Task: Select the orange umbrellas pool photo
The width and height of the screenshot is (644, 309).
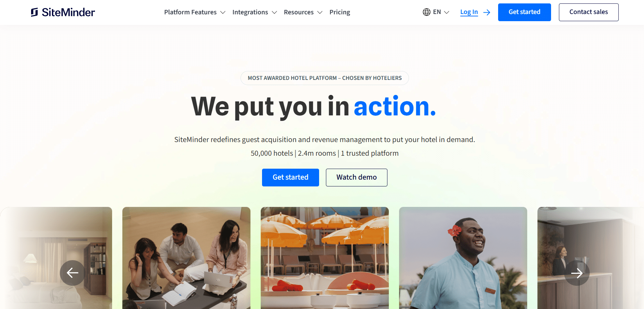Action: click(x=325, y=258)
